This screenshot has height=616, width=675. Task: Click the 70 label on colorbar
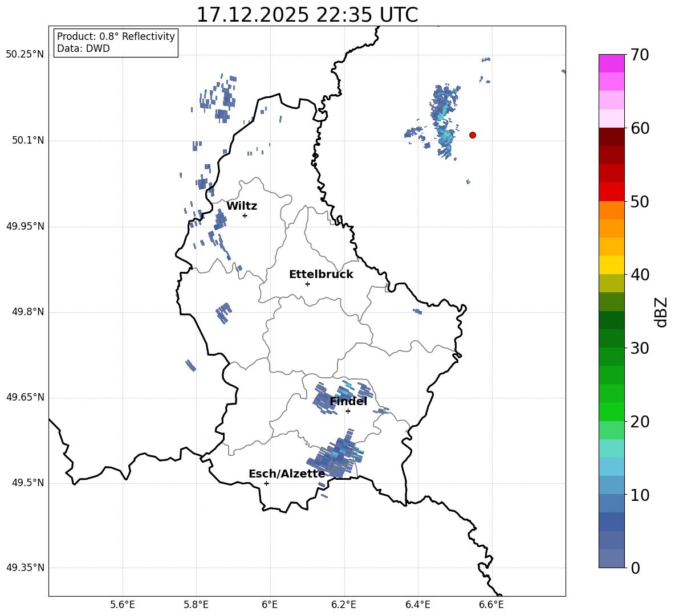click(640, 55)
